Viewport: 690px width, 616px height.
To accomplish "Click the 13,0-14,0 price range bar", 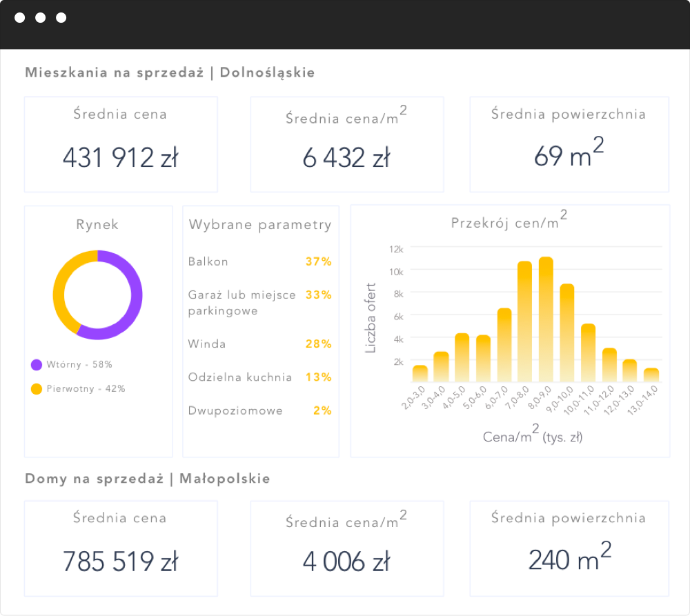I will [651, 375].
